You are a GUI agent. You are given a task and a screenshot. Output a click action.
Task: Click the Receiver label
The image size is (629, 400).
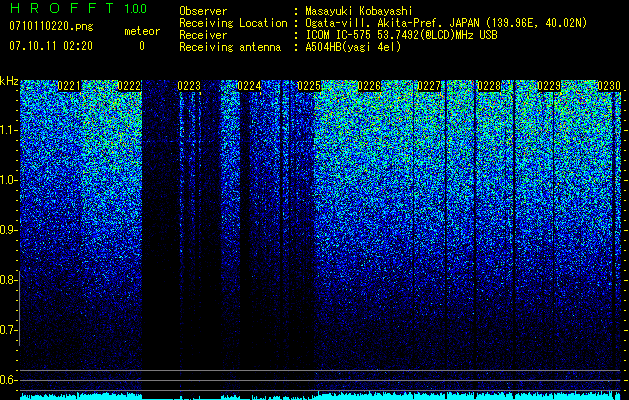pos(203,35)
